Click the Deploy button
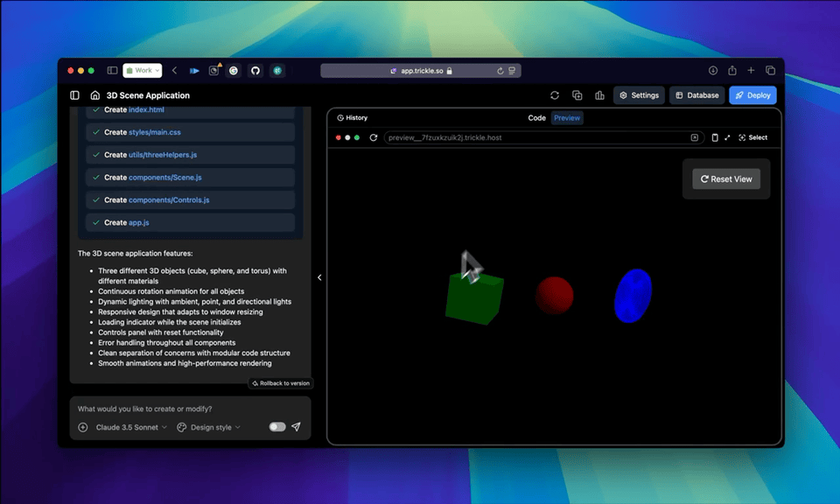 click(752, 95)
